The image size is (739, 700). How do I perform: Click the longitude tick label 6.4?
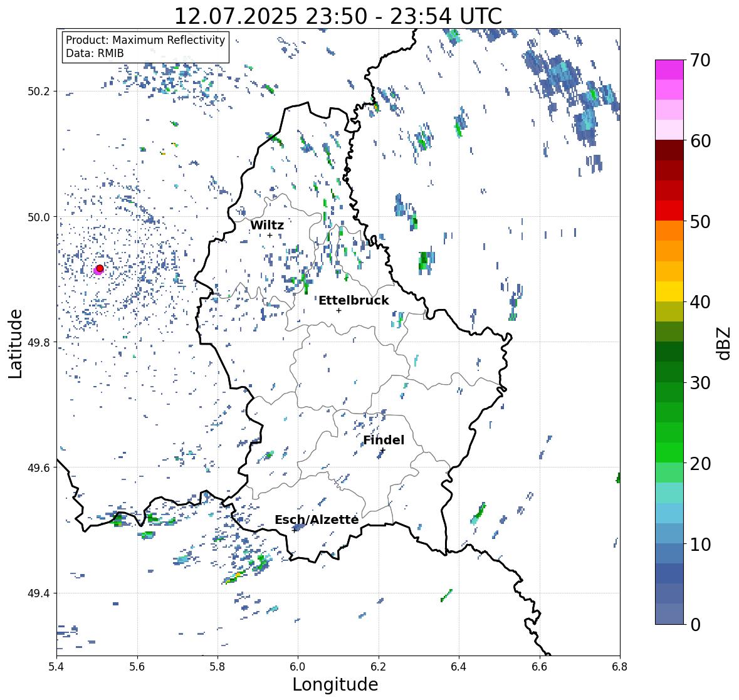pos(459,666)
